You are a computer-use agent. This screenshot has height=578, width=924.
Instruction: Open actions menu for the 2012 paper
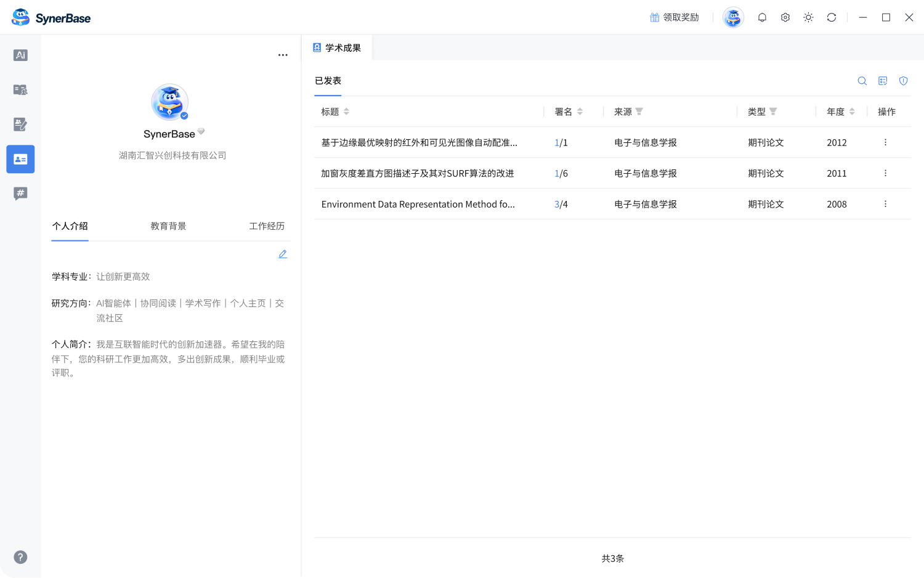pos(885,142)
